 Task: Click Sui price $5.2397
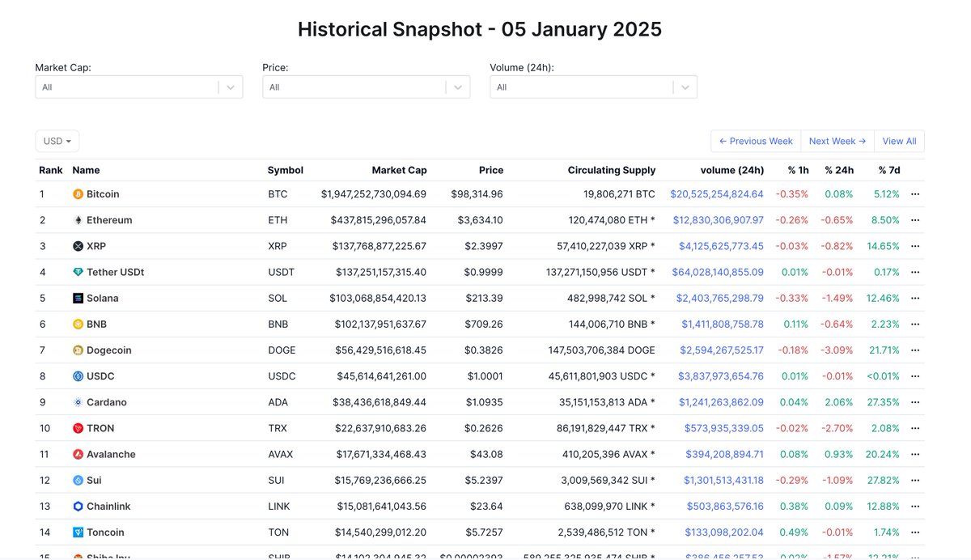pyautogui.click(x=484, y=480)
